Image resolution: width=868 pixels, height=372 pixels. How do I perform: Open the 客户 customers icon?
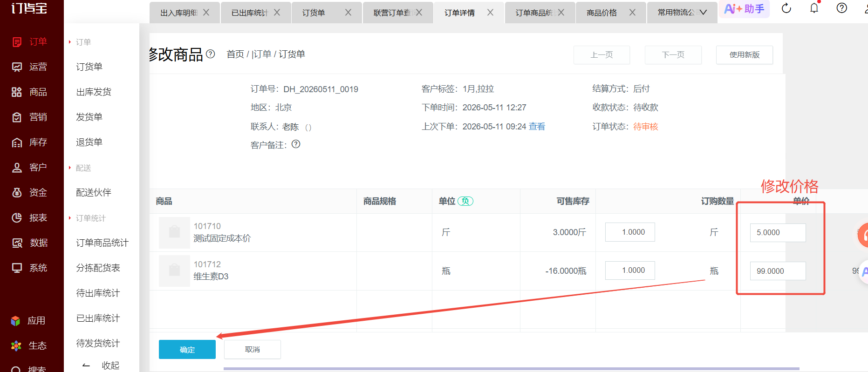click(x=17, y=168)
